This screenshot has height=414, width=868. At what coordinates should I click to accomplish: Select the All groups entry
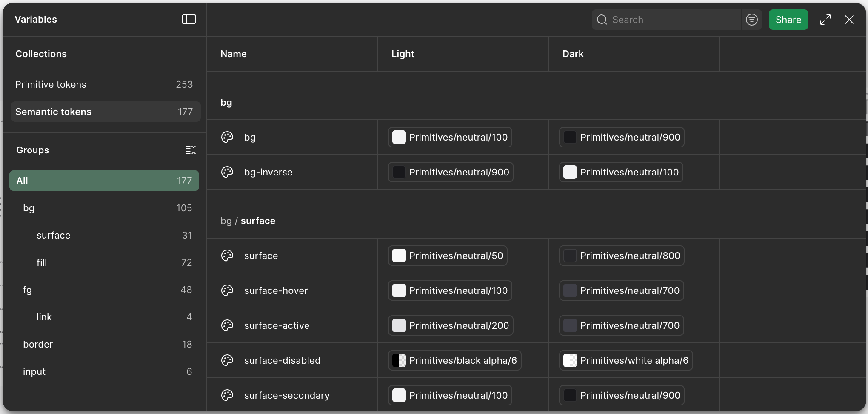click(x=104, y=181)
